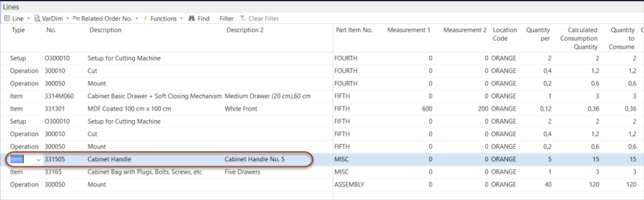Click the Measurement 1 value 600
Screen dimensions: 644x200
427,109
